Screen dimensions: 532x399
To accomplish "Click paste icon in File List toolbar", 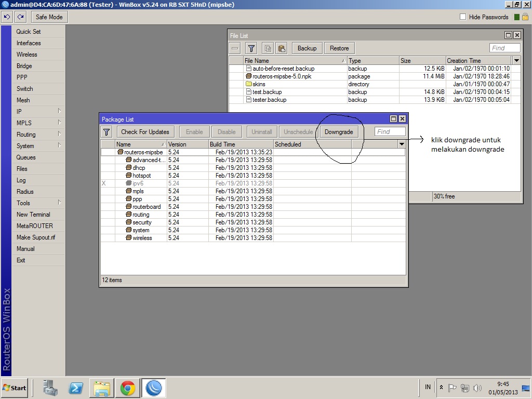I will coord(282,48).
